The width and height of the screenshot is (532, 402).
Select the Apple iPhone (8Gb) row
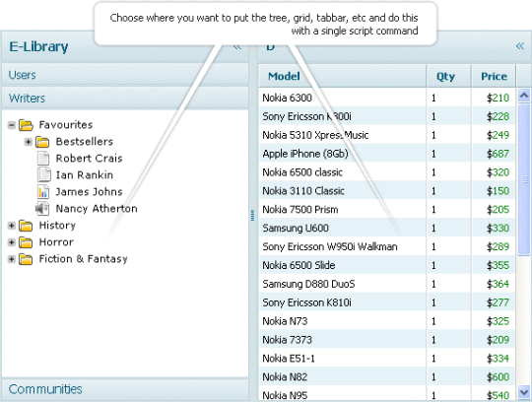coord(387,154)
